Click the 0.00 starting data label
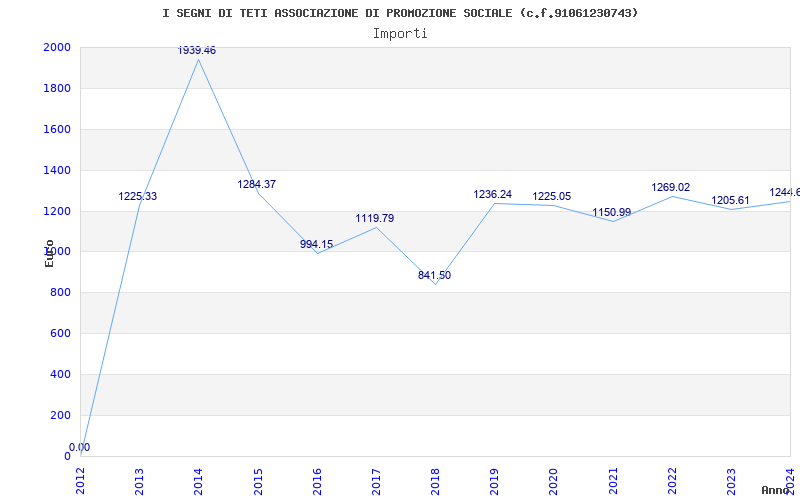 (x=79, y=447)
